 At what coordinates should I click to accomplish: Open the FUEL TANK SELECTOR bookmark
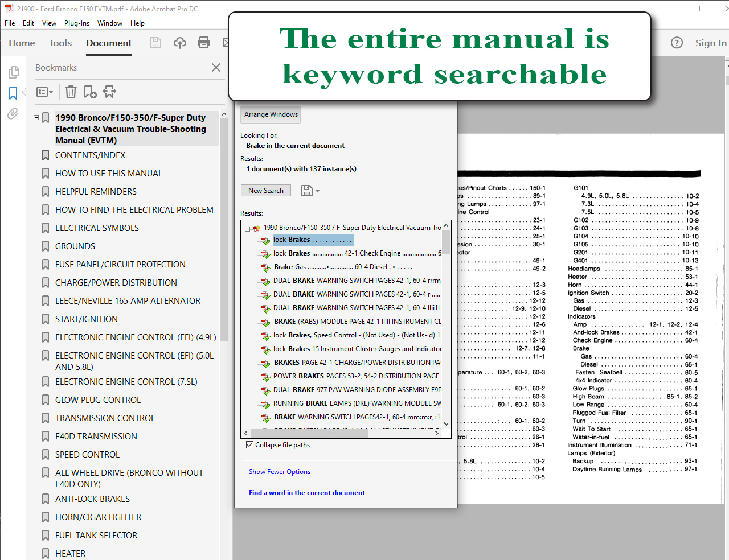tap(96, 536)
